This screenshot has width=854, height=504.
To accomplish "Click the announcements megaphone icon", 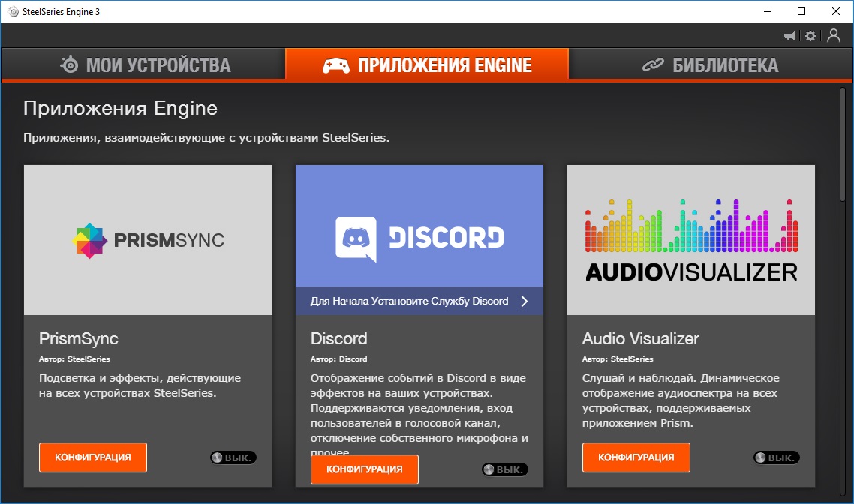I will click(x=789, y=37).
